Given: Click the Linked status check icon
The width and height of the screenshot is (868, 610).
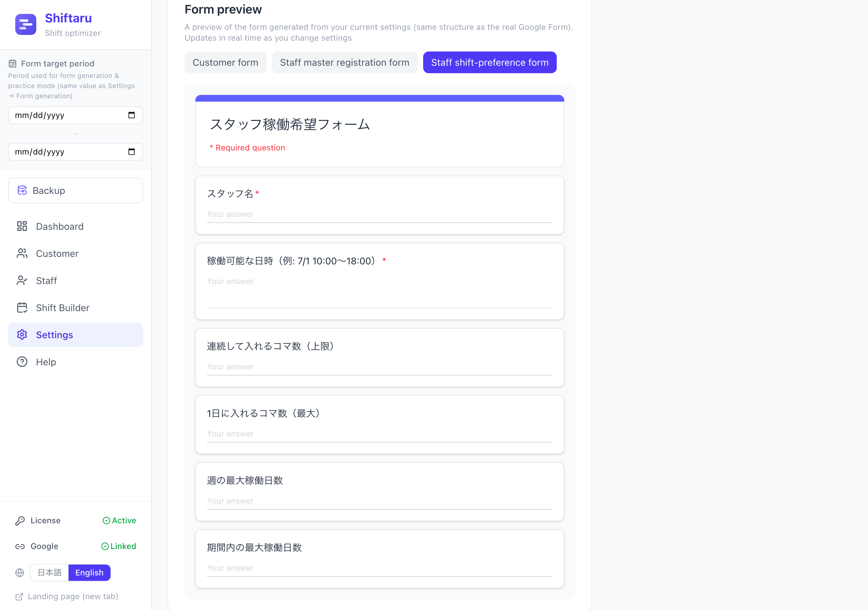Looking at the screenshot, I should [x=105, y=547].
